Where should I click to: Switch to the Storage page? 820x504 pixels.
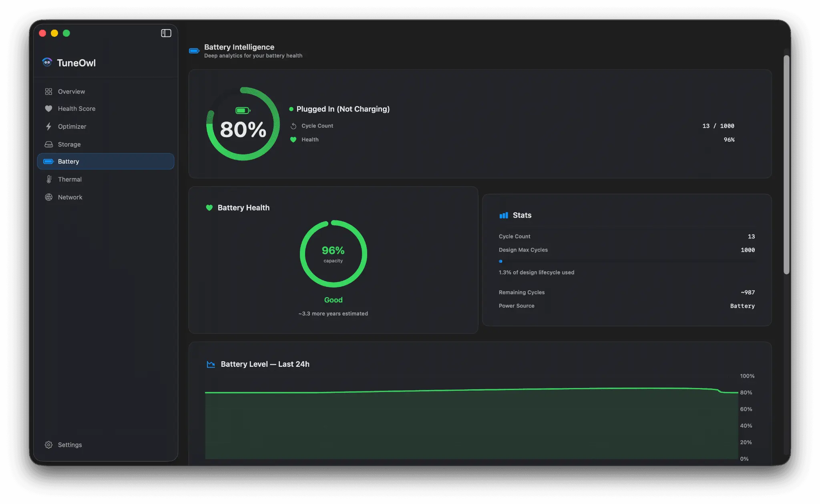[x=106, y=144]
